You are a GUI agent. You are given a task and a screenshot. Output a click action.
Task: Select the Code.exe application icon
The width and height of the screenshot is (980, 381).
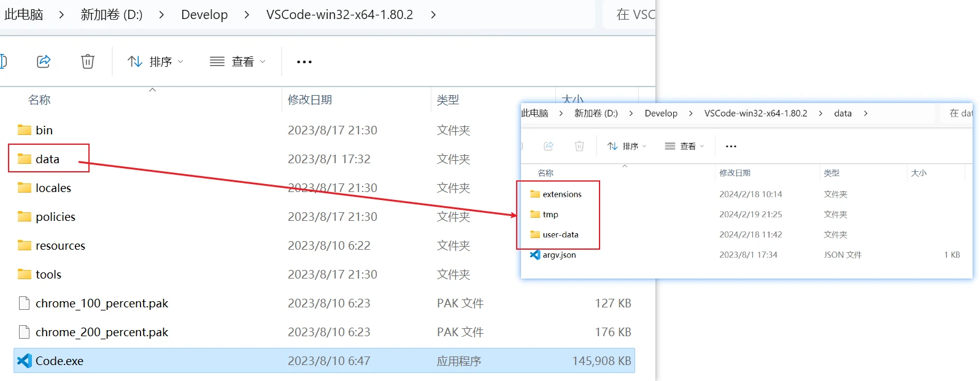pos(25,361)
